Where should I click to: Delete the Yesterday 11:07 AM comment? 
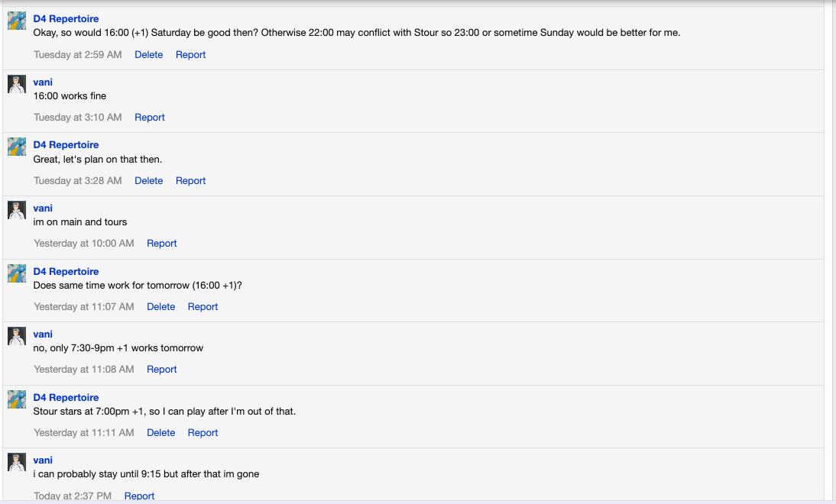[x=160, y=307]
